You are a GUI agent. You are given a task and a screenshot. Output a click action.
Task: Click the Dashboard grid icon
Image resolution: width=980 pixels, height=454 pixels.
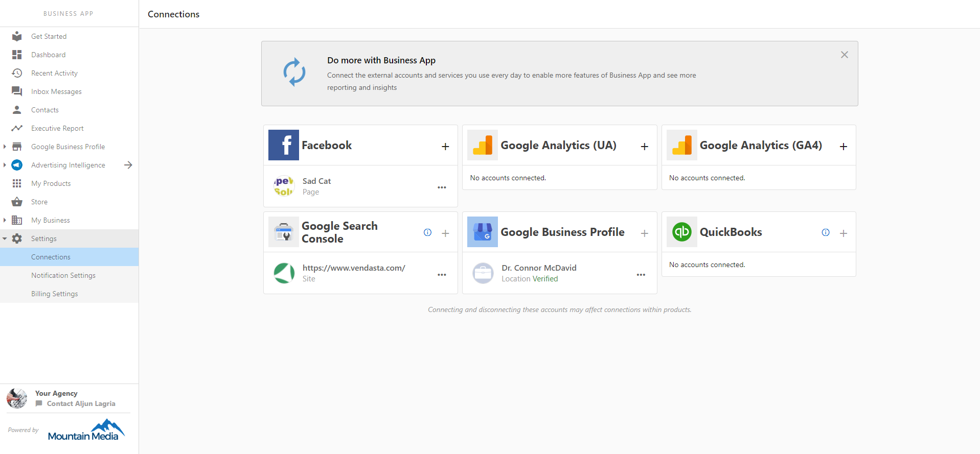point(17,55)
